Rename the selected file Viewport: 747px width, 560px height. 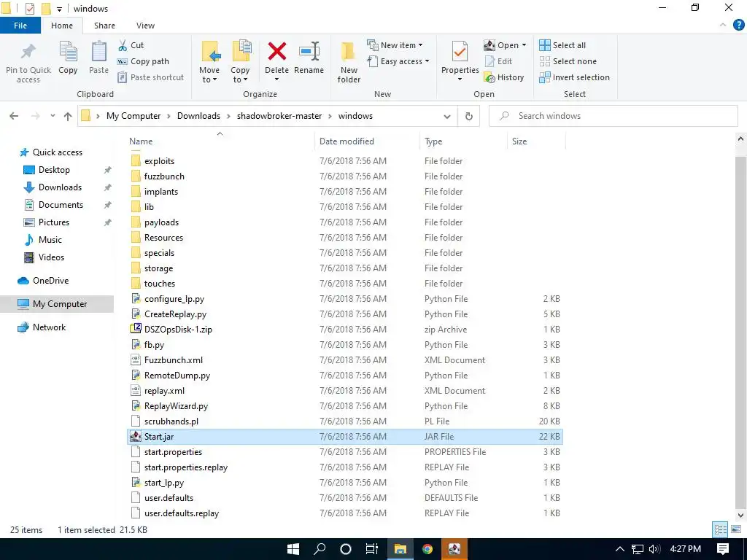click(x=309, y=58)
